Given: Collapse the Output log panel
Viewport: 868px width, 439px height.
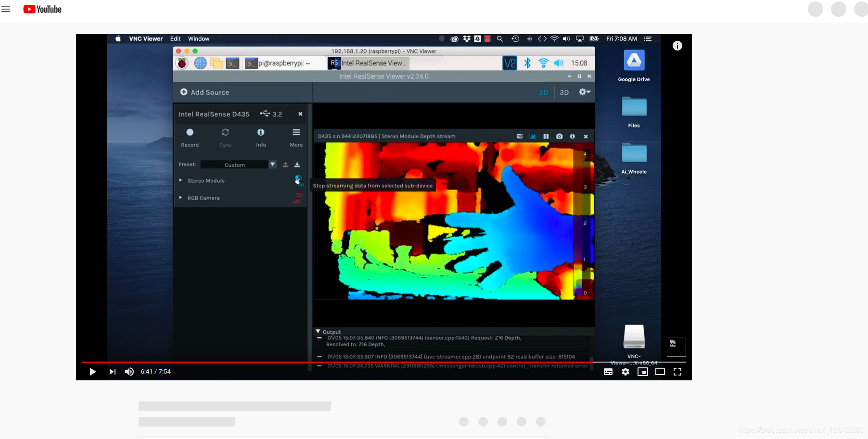Looking at the screenshot, I should pos(318,331).
